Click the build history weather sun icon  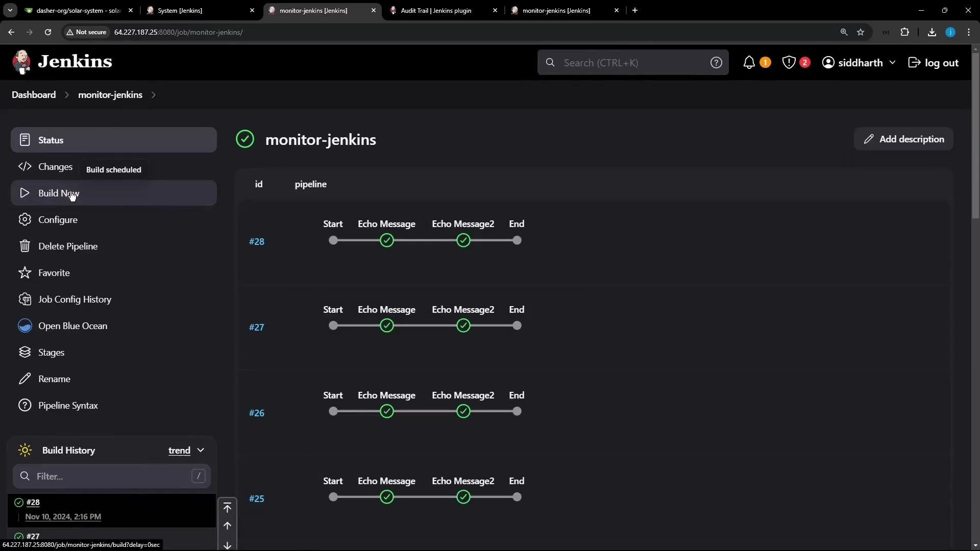pyautogui.click(x=24, y=450)
